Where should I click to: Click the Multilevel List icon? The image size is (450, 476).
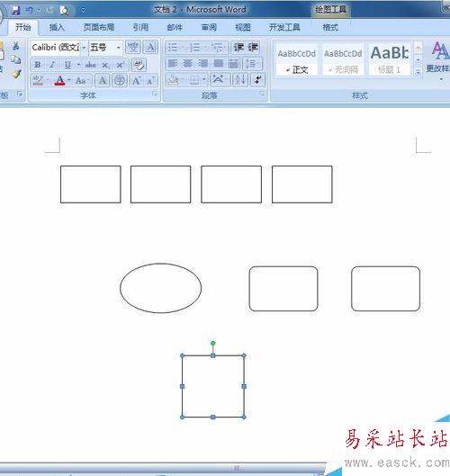[x=218, y=48]
